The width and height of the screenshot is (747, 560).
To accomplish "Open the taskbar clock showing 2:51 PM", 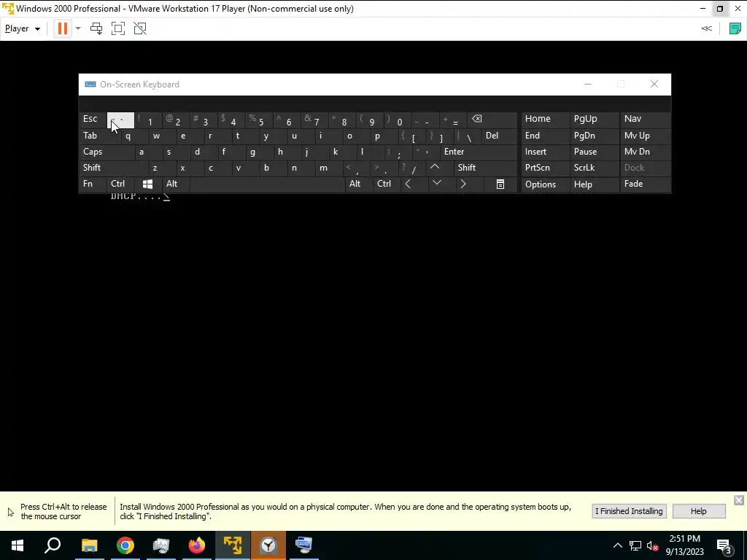I will click(x=684, y=545).
